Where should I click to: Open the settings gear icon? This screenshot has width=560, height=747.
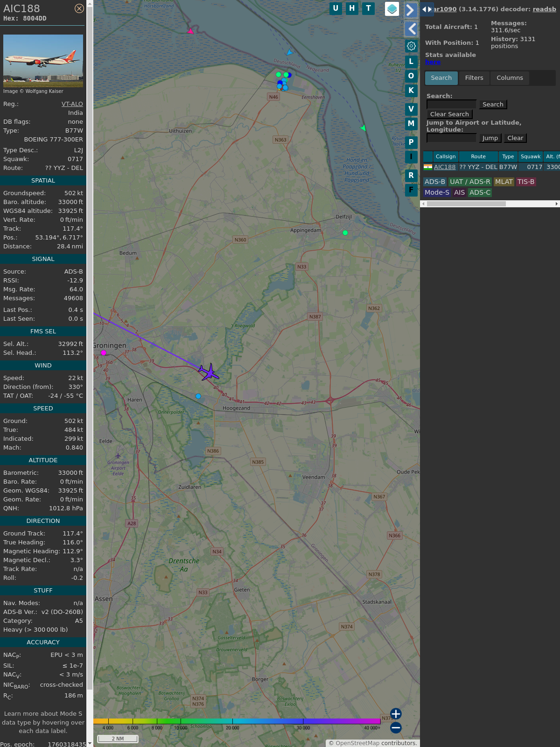click(411, 46)
